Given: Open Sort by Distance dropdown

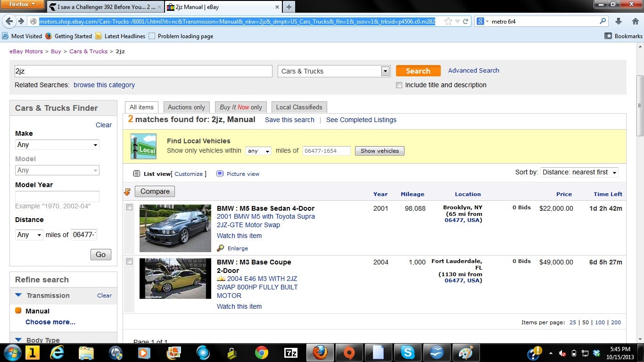Looking at the screenshot, I should point(579,172).
